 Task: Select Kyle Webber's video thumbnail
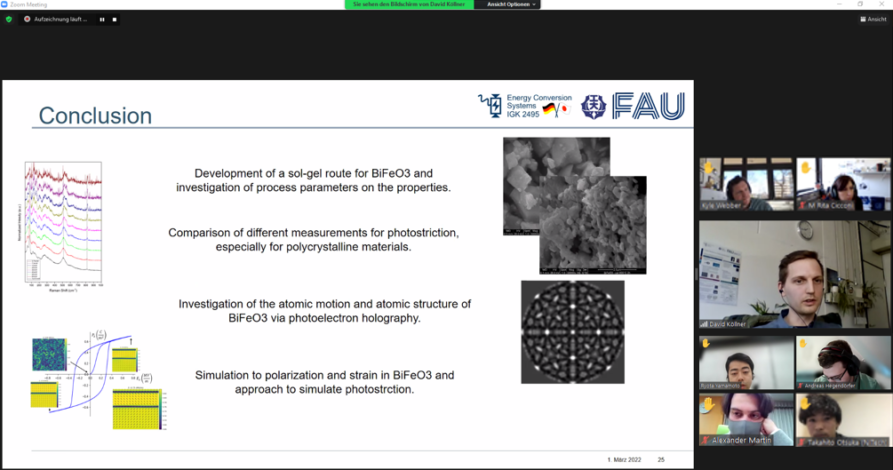click(x=746, y=184)
